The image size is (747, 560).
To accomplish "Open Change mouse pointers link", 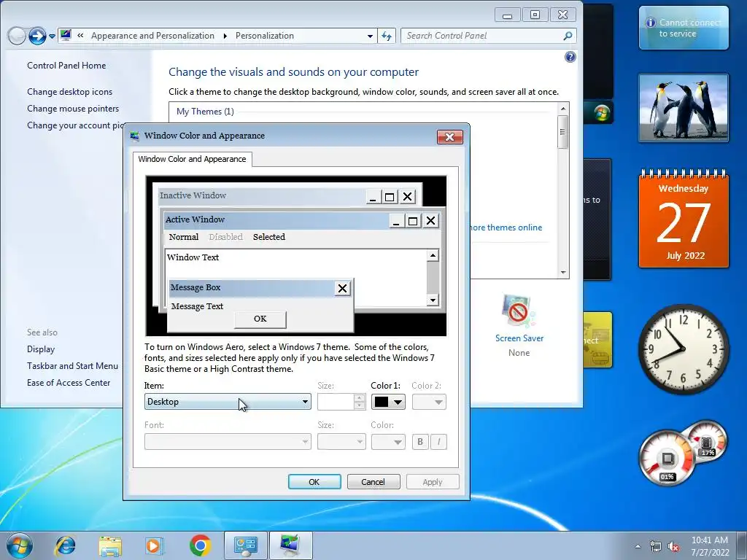I will [73, 109].
